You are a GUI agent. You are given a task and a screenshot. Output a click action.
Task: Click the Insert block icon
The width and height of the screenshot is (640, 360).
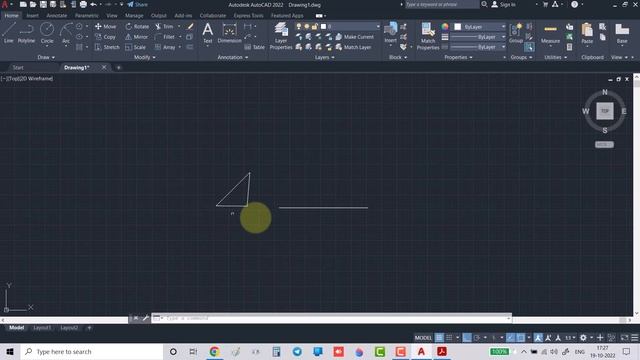[x=391, y=32]
